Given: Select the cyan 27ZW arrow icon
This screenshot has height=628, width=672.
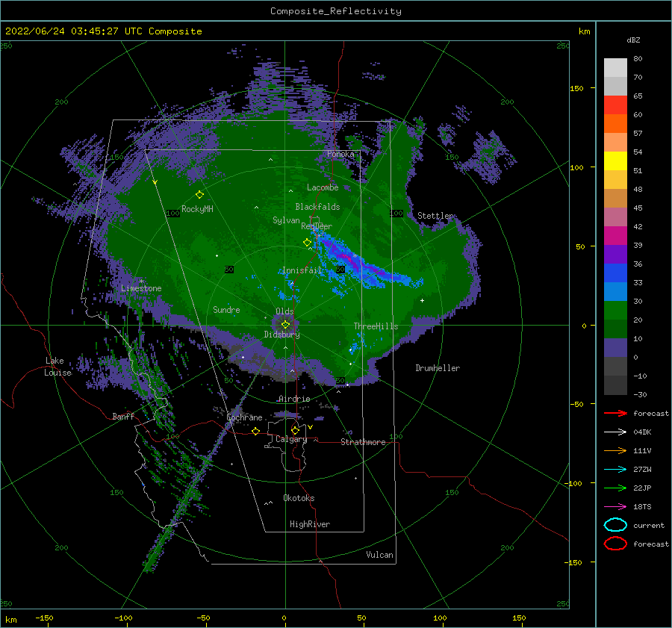Looking at the screenshot, I should click(x=615, y=470).
